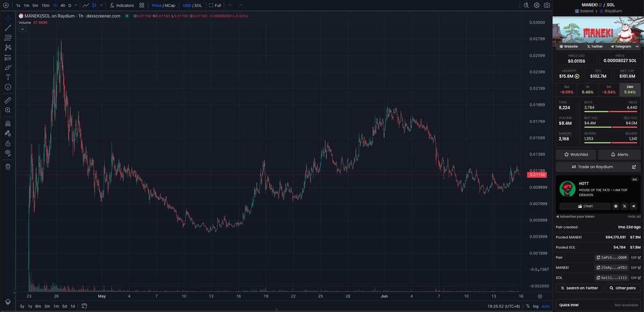The height and width of the screenshot is (312, 644).
Task: Activate the zoom in tool
Action: [8, 110]
